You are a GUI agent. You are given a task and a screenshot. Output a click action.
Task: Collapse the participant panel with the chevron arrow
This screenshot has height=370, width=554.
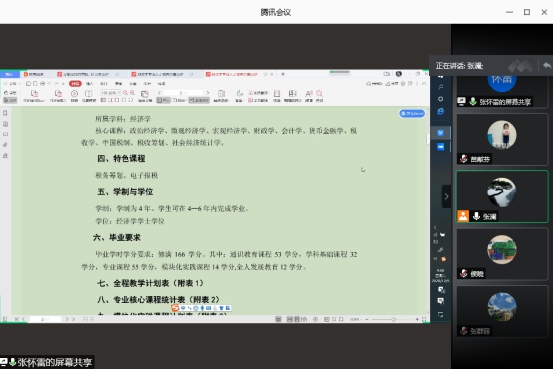pyautogui.click(x=446, y=196)
